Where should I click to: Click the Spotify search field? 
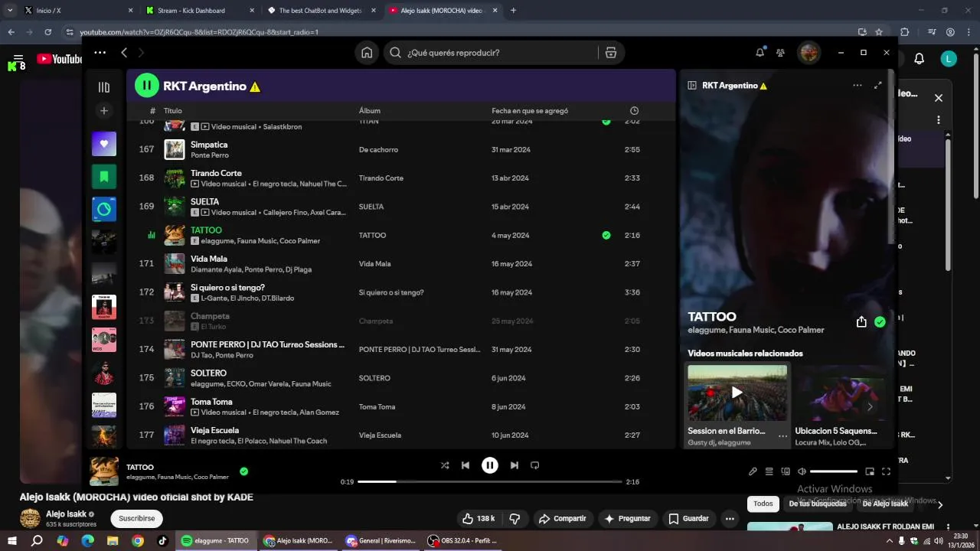coord(490,53)
